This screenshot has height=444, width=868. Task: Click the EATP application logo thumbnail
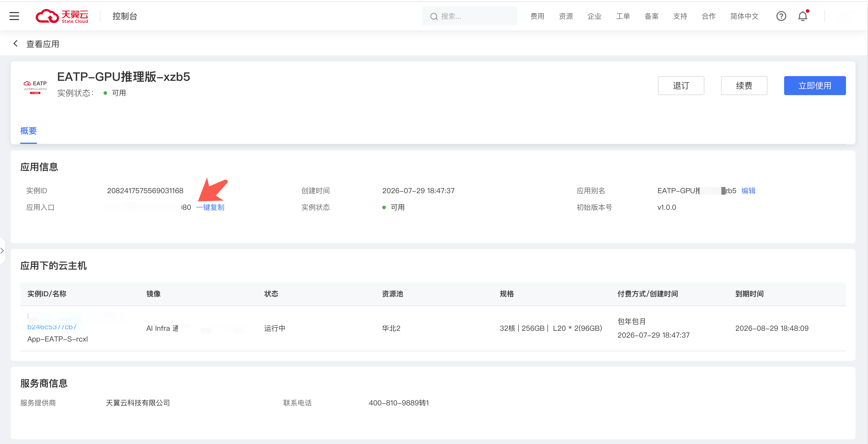click(35, 87)
